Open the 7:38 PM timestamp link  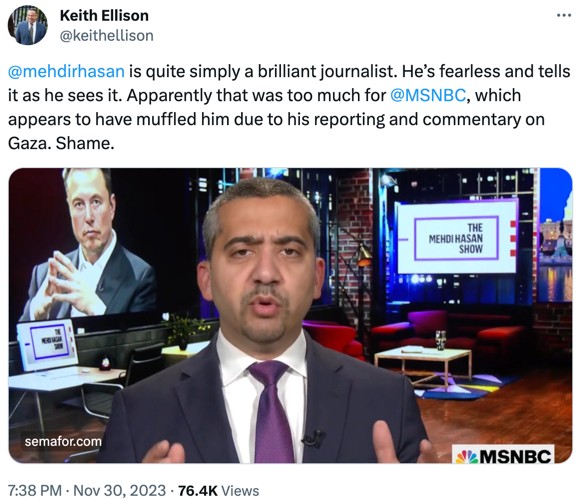[x=35, y=490]
